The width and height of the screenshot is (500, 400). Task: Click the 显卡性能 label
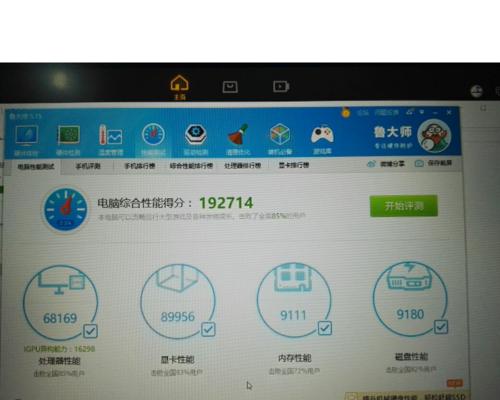(177, 360)
